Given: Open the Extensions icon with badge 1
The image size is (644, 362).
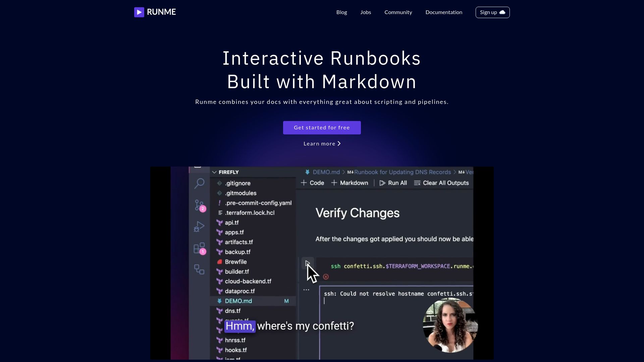Looking at the screenshot, I should pyautogui.click(x=200, y=249).
